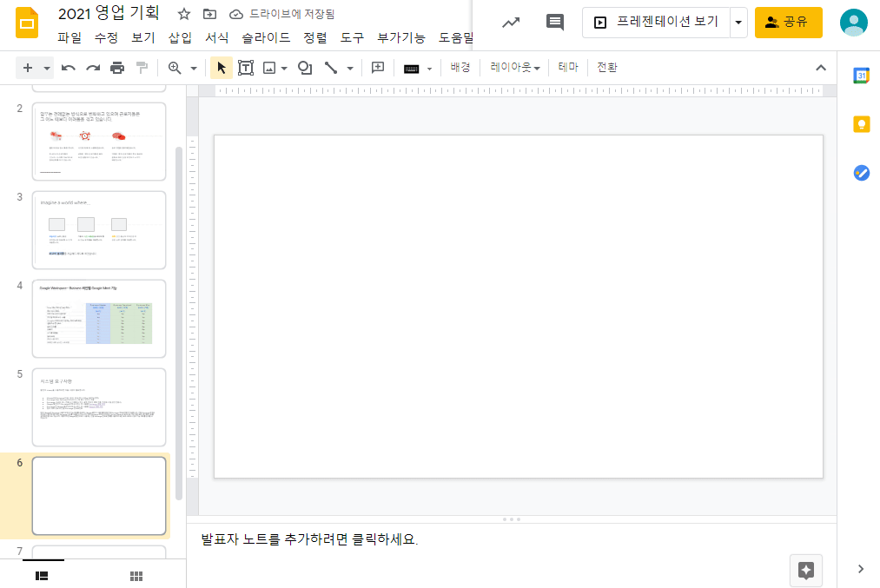Switch to filmstrip view
Viewport: 880px width, 588px height.
[x=42, y=576]
